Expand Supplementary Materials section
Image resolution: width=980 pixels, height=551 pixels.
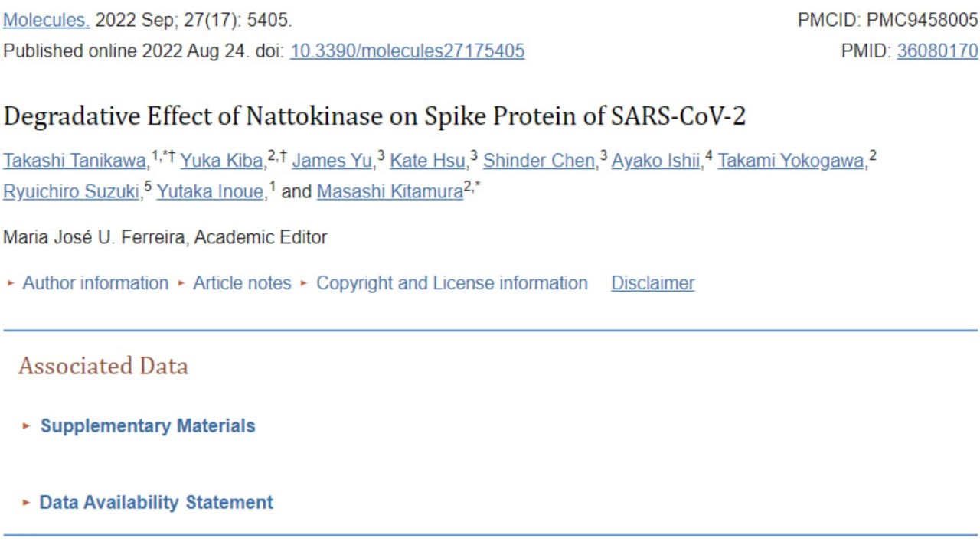pyautogui.click(x=147, y=426)
